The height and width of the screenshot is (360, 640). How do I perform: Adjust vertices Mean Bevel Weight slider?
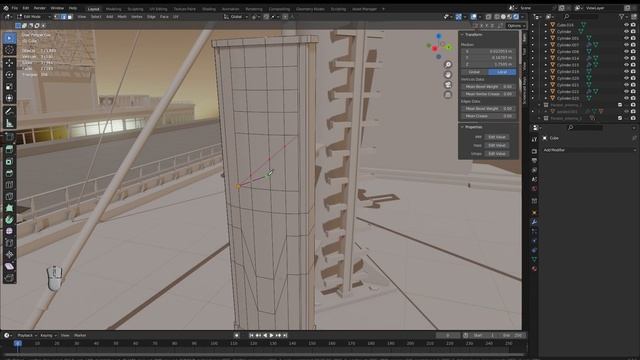pyautogui.click(x=489, y=87)
